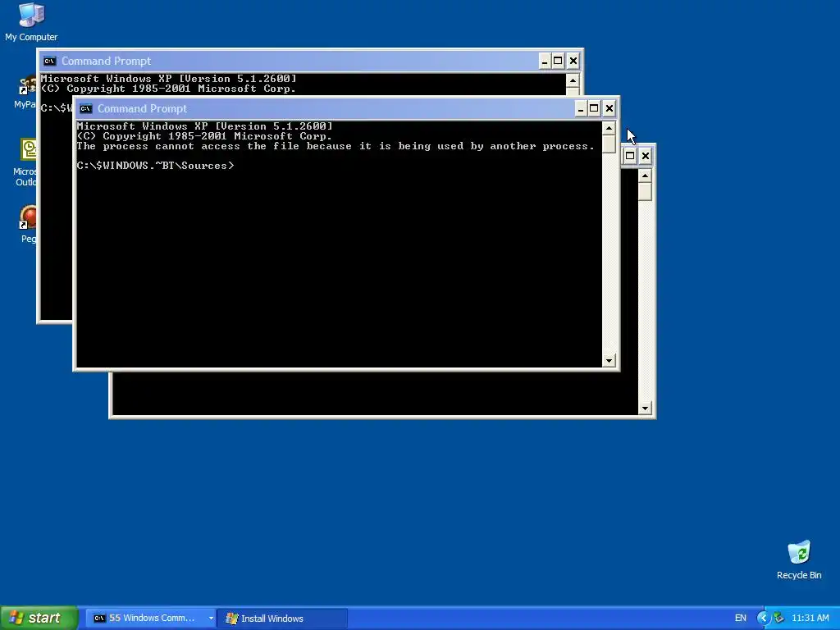Screen dimensions: 840x630
Task: Maximize the third background console window
Action: (x=630, y=156)
